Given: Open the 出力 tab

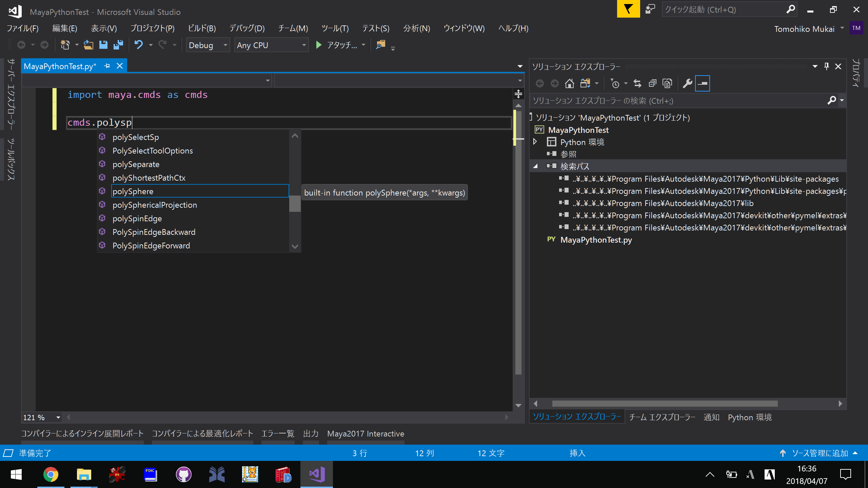Looking at the screenshot, I should point(311,434).
